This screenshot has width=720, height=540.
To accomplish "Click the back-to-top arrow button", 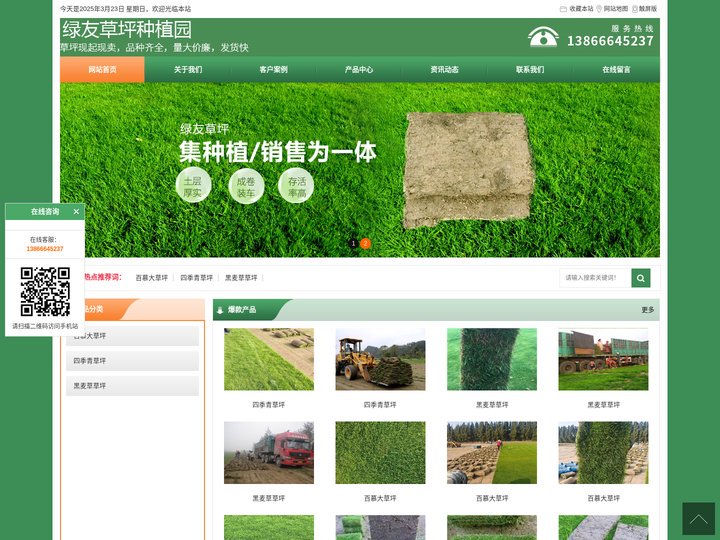I will 698,518.
